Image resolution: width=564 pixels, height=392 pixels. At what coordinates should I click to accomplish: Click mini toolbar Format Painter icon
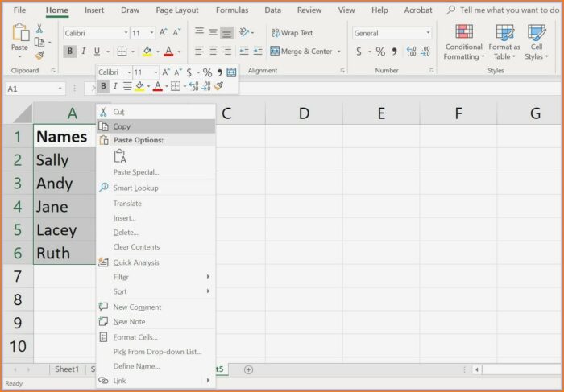(218, 86)
